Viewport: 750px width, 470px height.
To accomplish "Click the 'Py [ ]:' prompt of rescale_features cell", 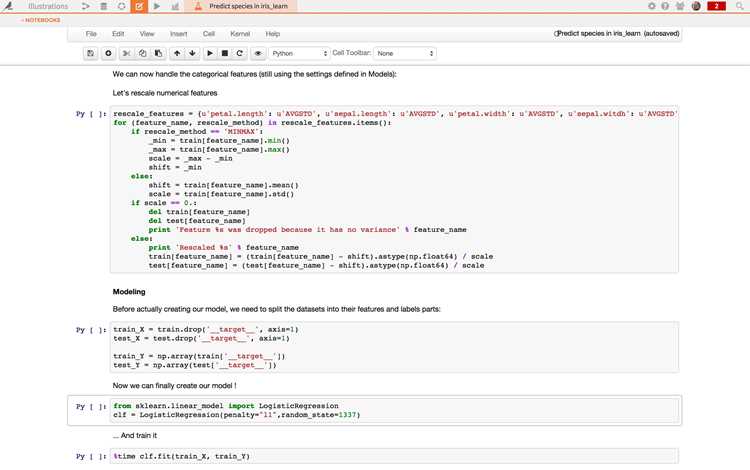I will point(91,114).
